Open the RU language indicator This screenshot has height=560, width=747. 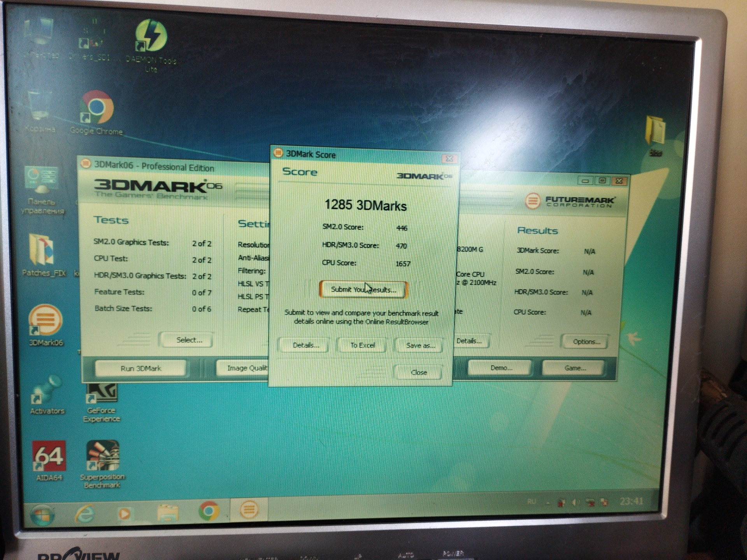coord(531,502)
